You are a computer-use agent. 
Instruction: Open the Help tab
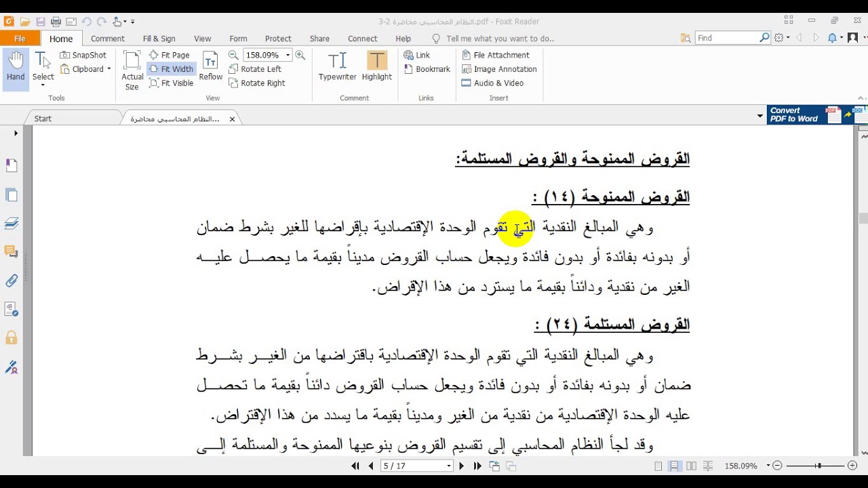[x=403, y=39]
